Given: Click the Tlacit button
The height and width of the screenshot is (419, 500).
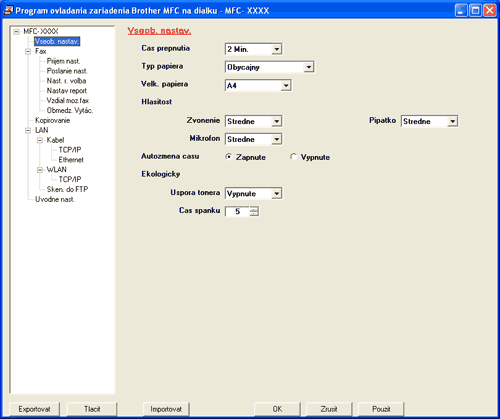Looking at the screenshot, I should [92, 409].
